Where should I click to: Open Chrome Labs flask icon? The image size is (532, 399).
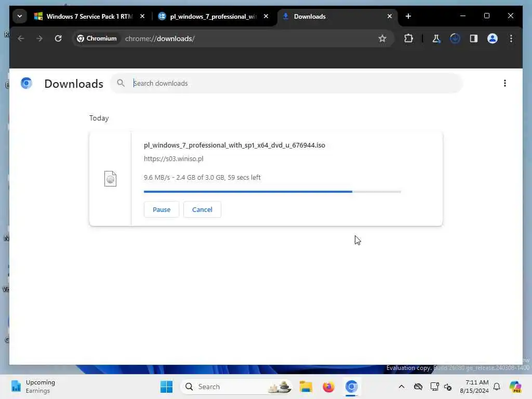(x=436, y=38)
